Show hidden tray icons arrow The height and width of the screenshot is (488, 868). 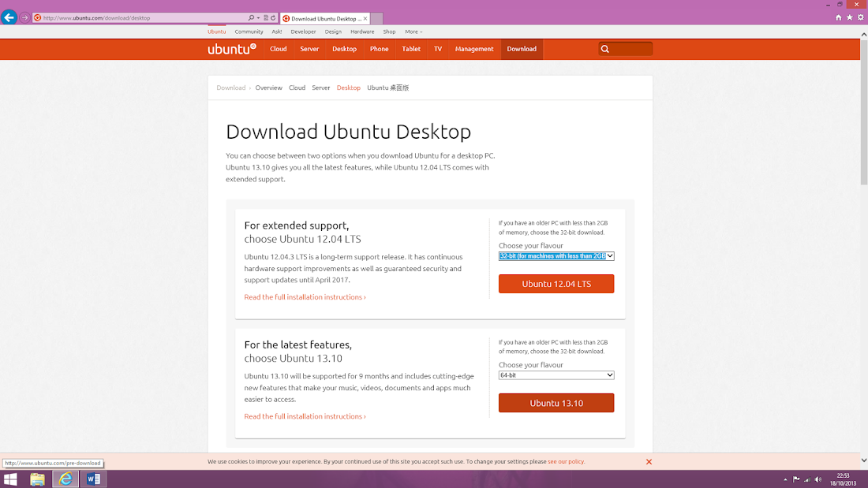click(x=785, y=479)
